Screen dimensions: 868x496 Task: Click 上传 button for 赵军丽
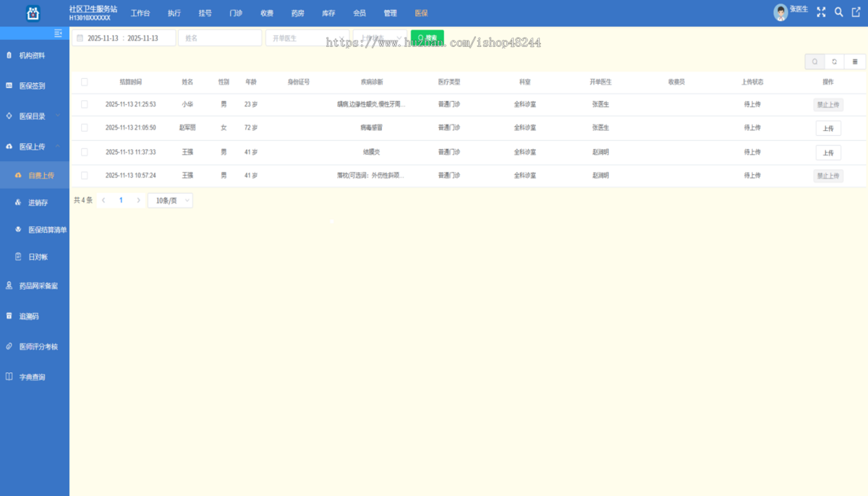point(828,128)
